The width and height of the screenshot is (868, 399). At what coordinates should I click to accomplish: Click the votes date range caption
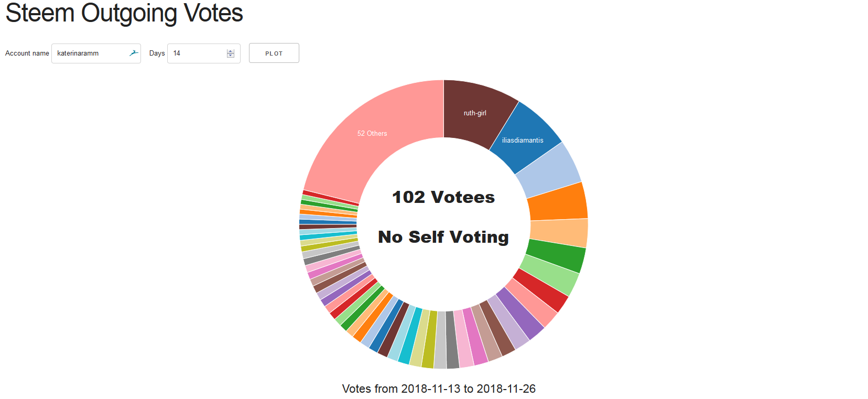tap(439, 389)
